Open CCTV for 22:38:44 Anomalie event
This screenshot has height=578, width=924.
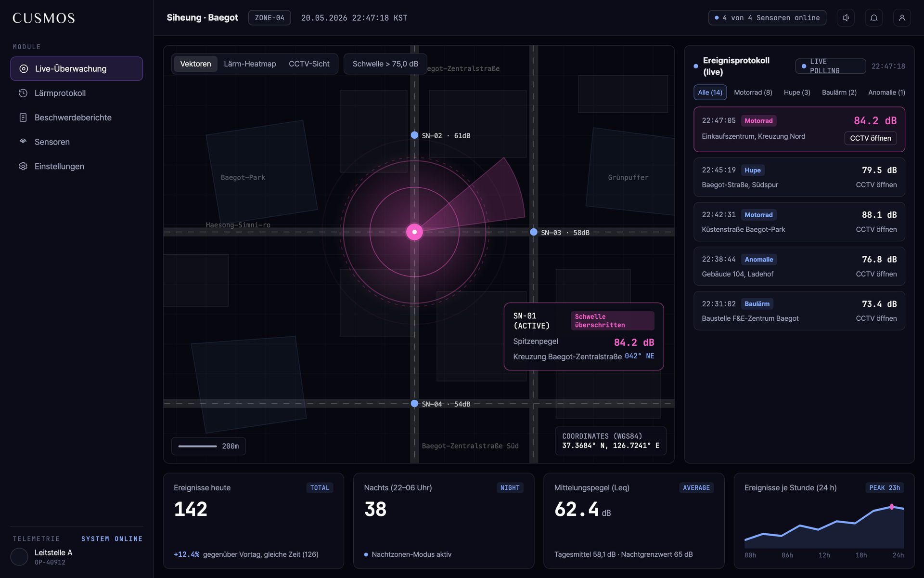pyautogui.click(x=876, y=274)
